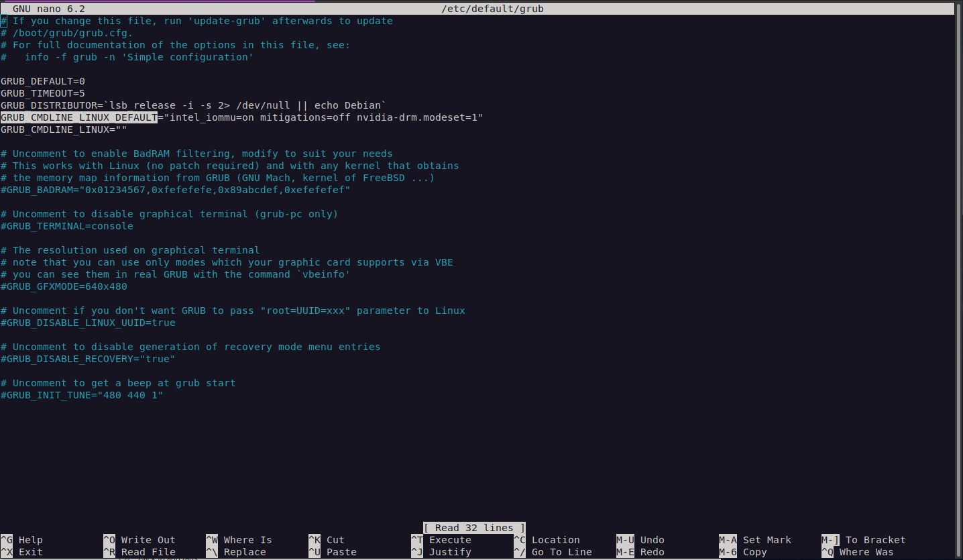
Task: Place cursor on the GRUB_TIMEOUT=5 line
Action: [43, 93]
